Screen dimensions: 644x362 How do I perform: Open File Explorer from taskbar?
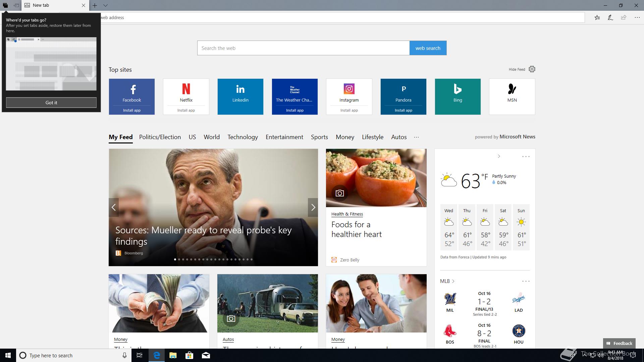173,355
